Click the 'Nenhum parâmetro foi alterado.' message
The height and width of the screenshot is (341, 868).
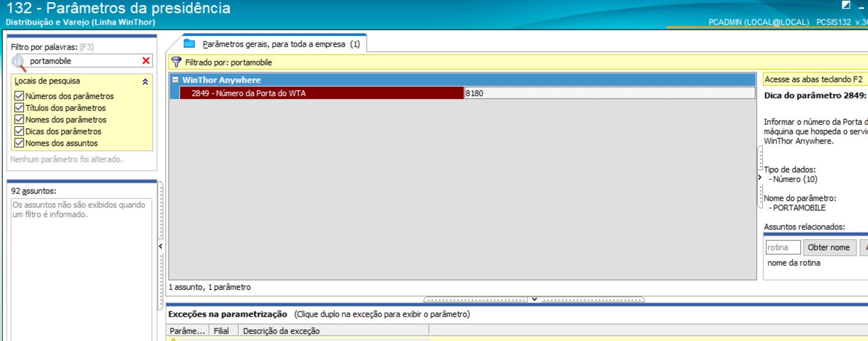click(66, 159)
